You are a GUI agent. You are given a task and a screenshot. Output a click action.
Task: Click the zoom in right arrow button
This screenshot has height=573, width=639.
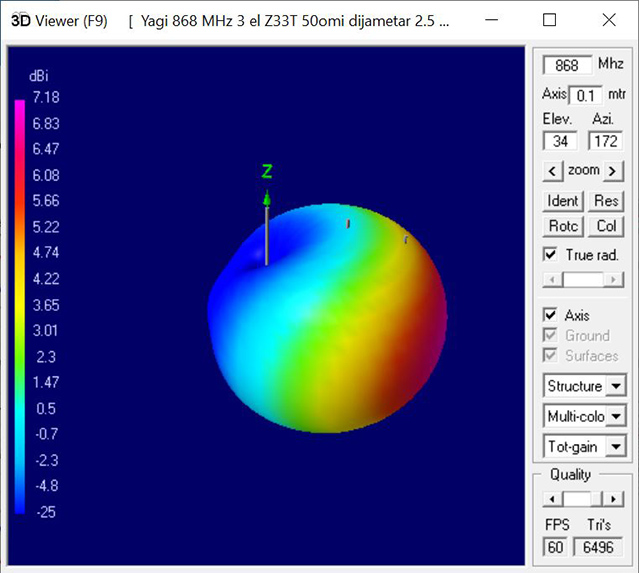click(x=613, y=170)
